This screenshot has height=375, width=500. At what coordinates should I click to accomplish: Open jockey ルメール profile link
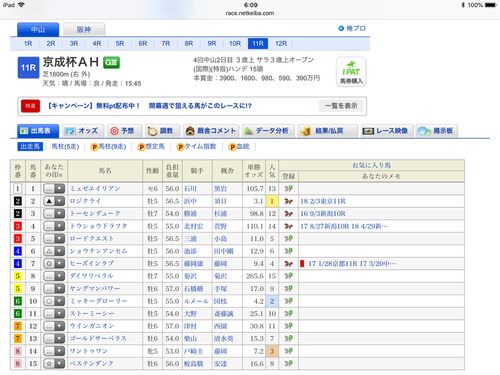click(x=196, y=301)
